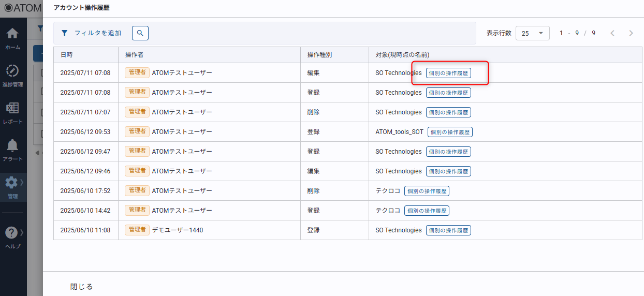The image size is (644, 296).
Task: Click the 操作者 column header
Action: (134, 55)
